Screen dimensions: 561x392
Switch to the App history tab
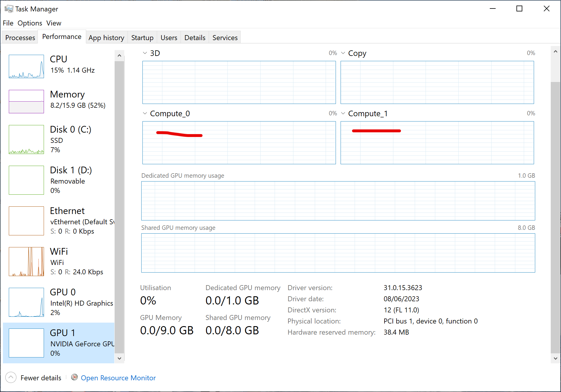click(x=106, y=37)
